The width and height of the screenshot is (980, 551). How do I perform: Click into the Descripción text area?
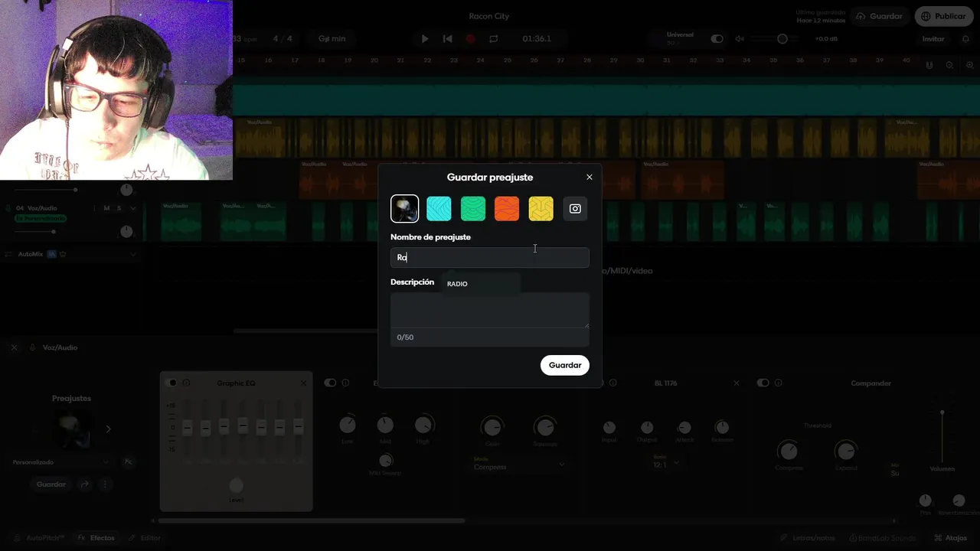pyautogui.click(x=490, y=310)
